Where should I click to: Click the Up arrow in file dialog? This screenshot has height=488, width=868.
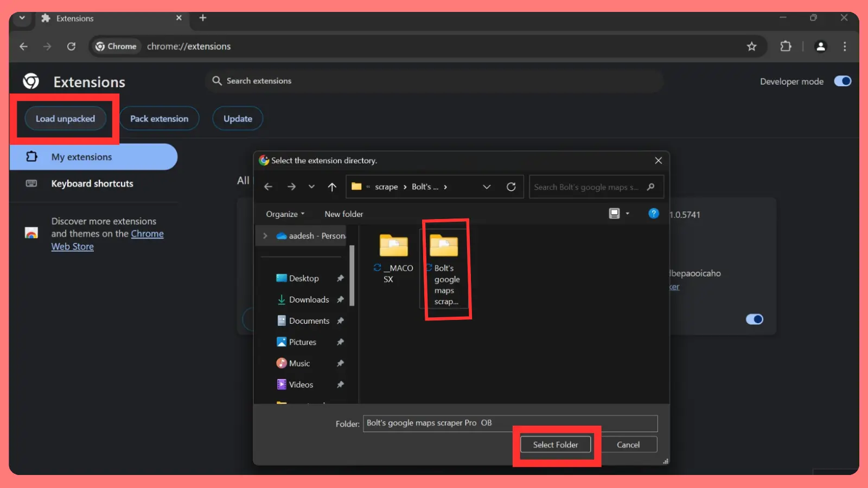[x=332, y=187]
